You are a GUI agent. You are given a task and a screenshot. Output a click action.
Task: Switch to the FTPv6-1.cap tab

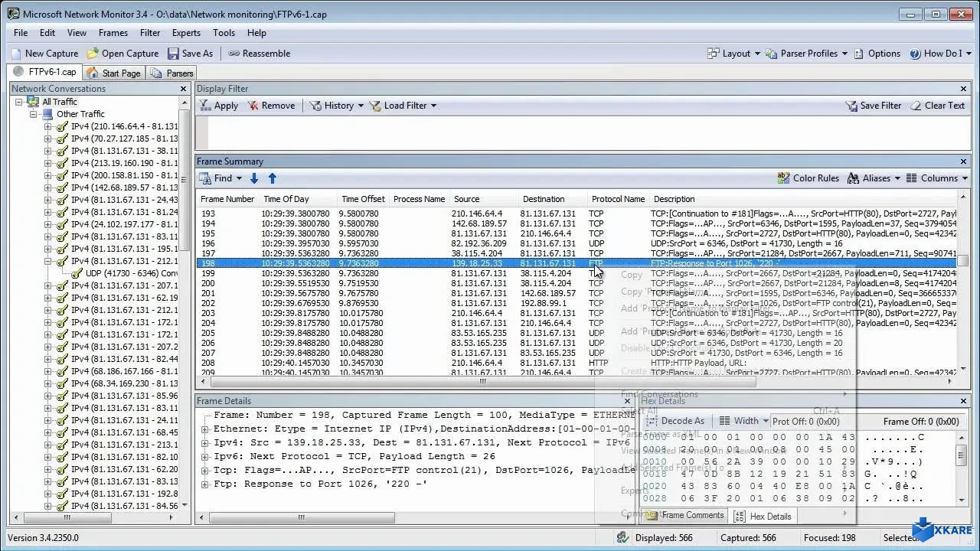(45, 72)
